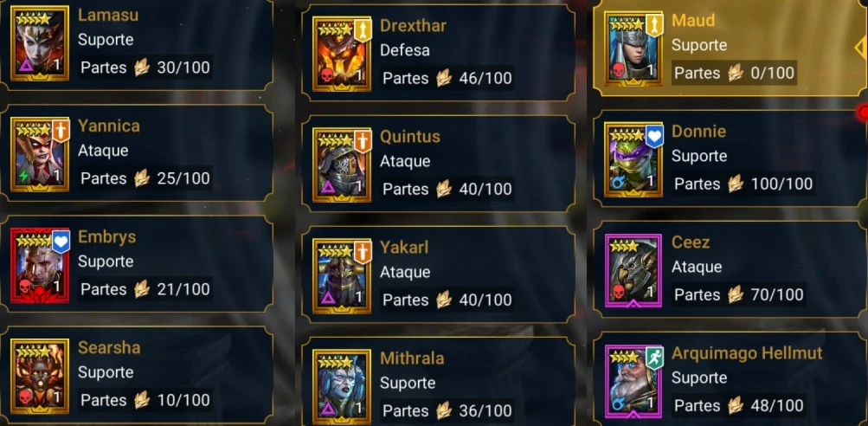Image resolution: width=868 pixels, height=426 pixels.
Task: Click Drexthar's parts fragment icon
Action: (x=444, y=78)
